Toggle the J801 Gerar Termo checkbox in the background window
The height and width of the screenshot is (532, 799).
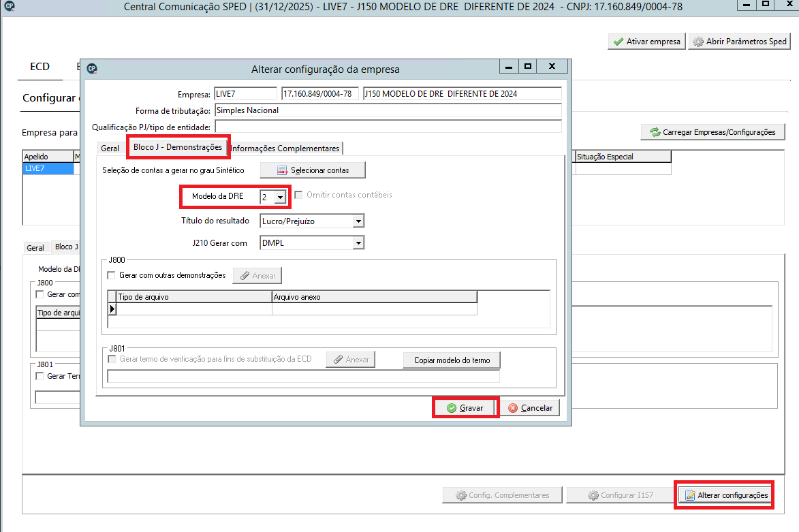[x=40, y=376]
